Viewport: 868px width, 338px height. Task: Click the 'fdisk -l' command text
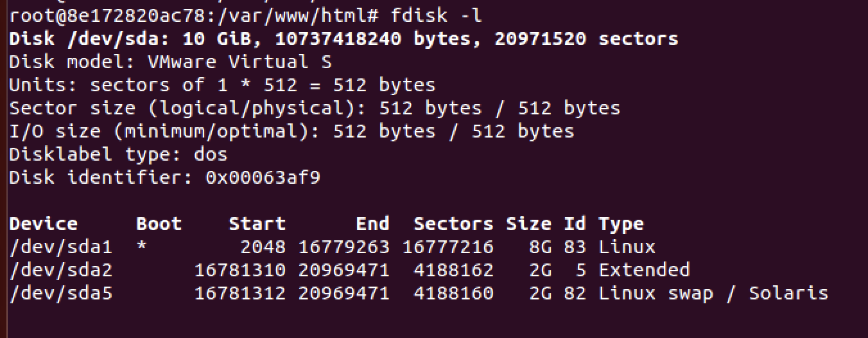click(436, 16)
